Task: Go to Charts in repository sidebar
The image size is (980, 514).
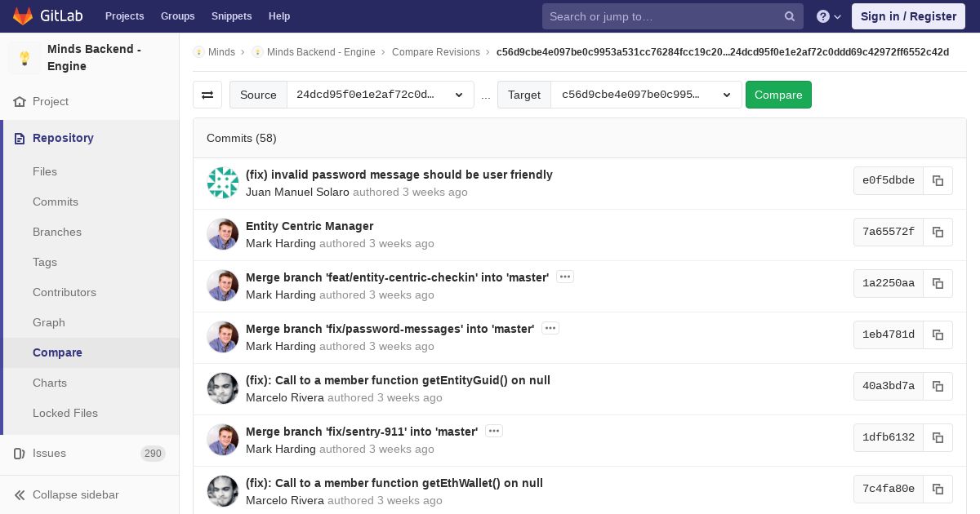Action: click(x=50, y=383)
